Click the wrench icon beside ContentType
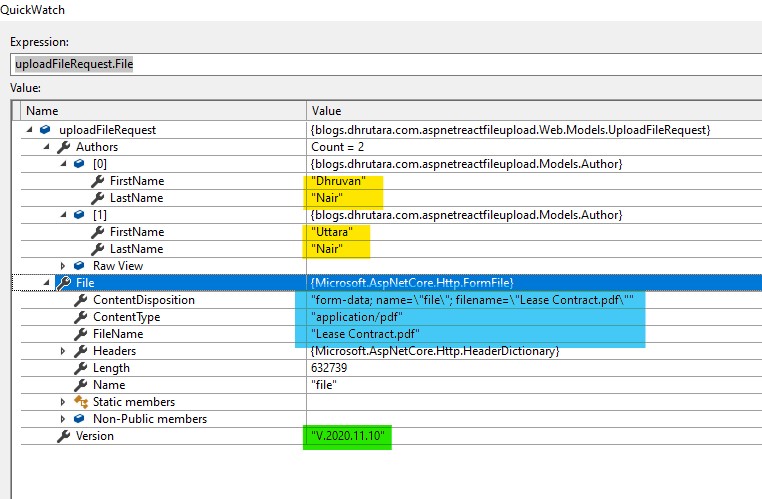The image size is (762, 499). 81,317
